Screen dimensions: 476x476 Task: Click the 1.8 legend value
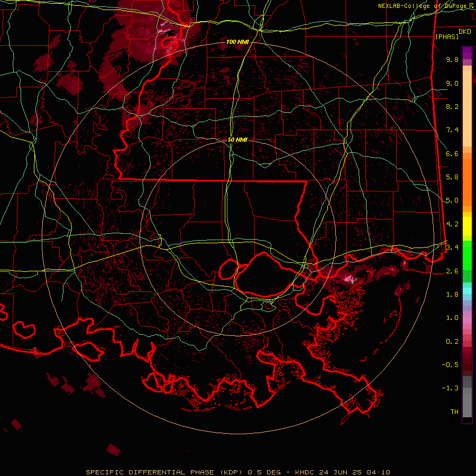452,295
